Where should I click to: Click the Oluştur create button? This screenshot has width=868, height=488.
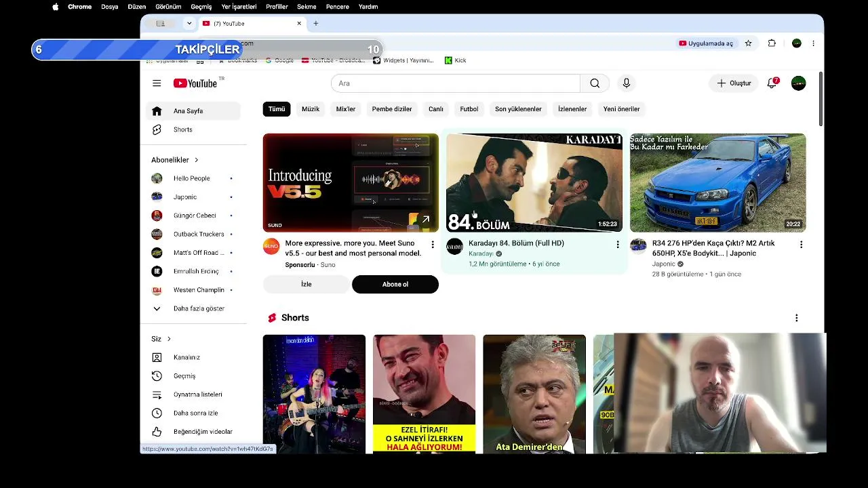[x=734, y=83]
